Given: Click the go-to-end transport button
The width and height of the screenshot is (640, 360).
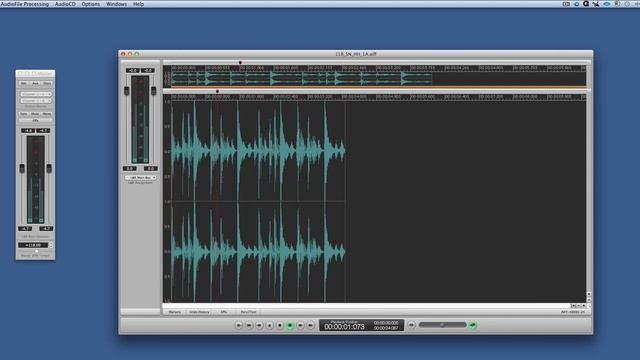Looking at the screenshot, I should tap(310, 325).
